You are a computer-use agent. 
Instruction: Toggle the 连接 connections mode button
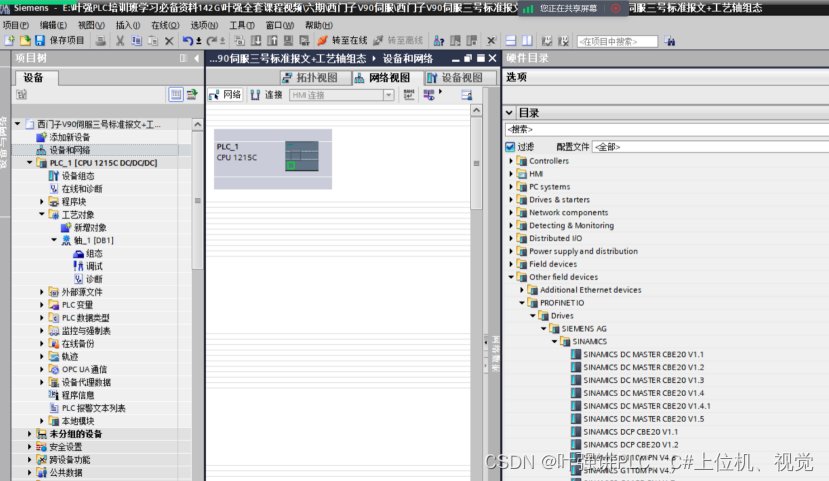[x=266, y=95]
